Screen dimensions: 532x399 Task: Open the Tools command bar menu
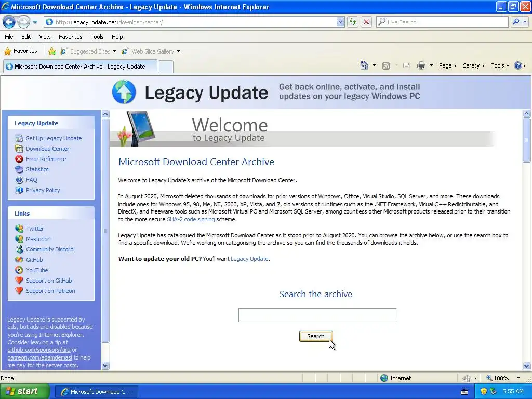click(x=500, y=65)
